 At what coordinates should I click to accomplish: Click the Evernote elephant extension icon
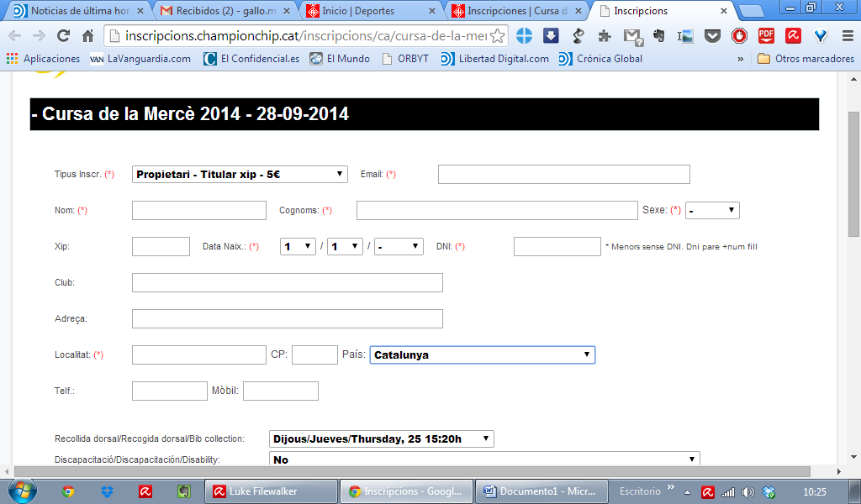(x=658, y=36)
